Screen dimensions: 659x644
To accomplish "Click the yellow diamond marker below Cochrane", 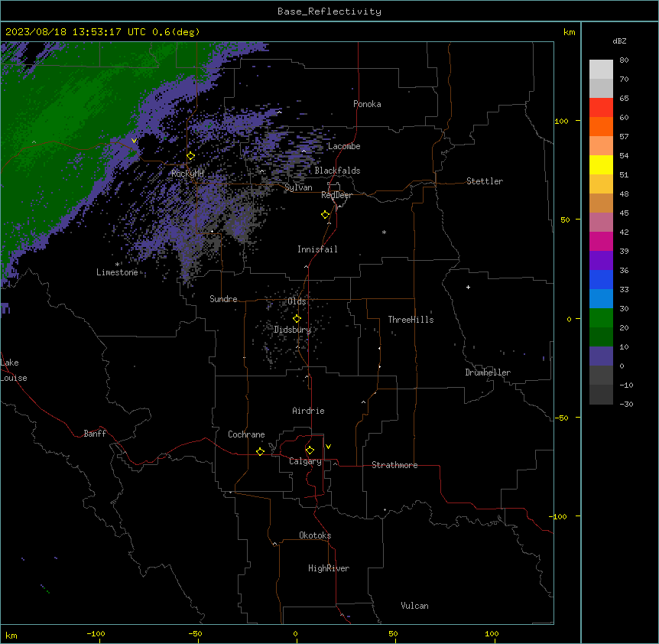I will [261, 451].
